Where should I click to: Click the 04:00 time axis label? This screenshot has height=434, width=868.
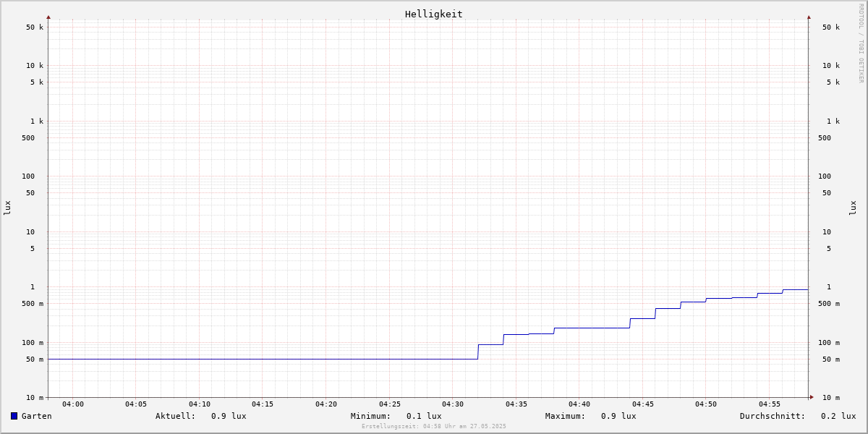click(73, 404)
